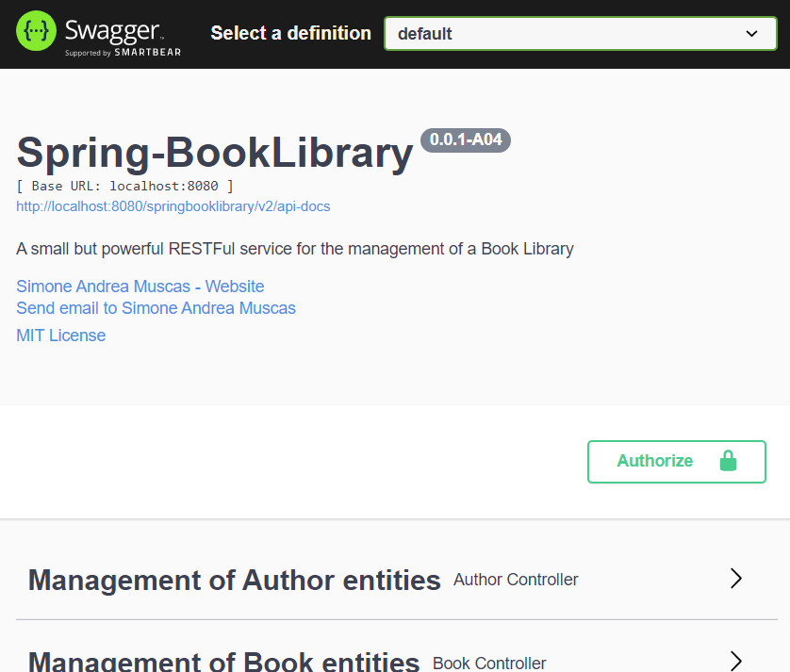Click the Authorize button
This screenshot has width=790, height=672.
677,462
